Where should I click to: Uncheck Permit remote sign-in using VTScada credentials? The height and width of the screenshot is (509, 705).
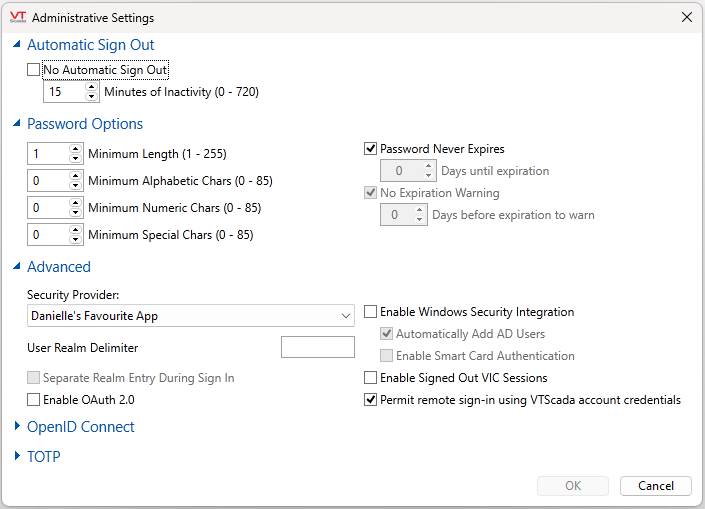[370, 400]
